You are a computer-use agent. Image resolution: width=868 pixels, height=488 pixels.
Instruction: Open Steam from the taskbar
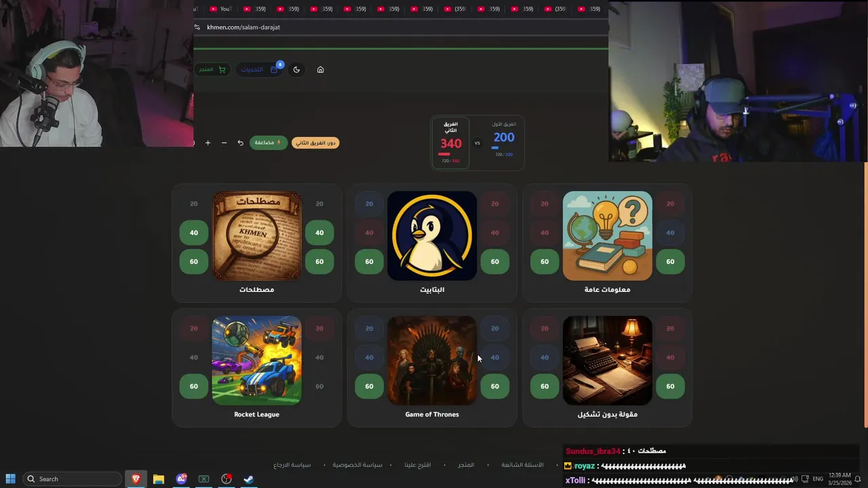coord(249,479)
